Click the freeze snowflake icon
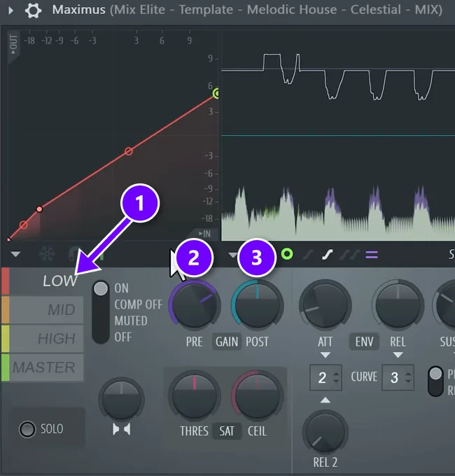455x476 pixels. click(47, 254)
